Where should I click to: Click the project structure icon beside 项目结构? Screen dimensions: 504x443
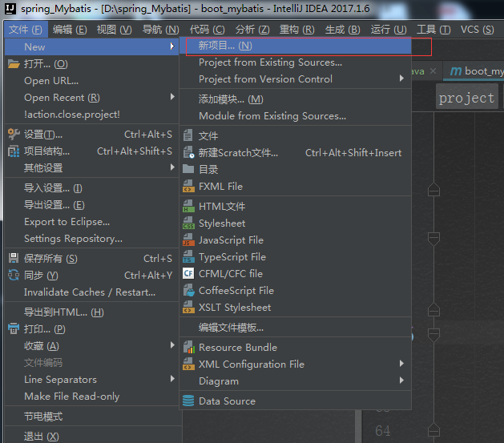(x=14, y=151)
